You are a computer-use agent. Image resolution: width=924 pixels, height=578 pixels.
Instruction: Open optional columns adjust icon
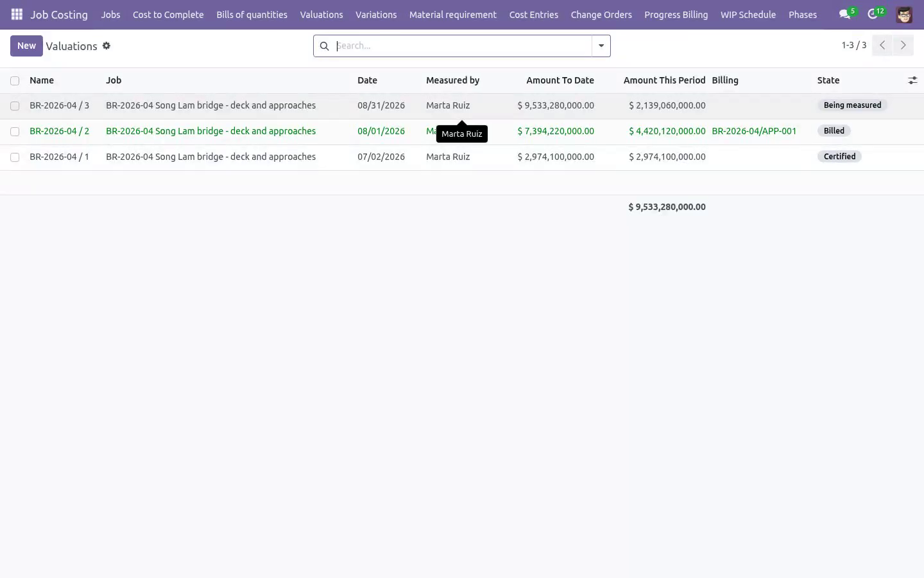pos(912,80)
